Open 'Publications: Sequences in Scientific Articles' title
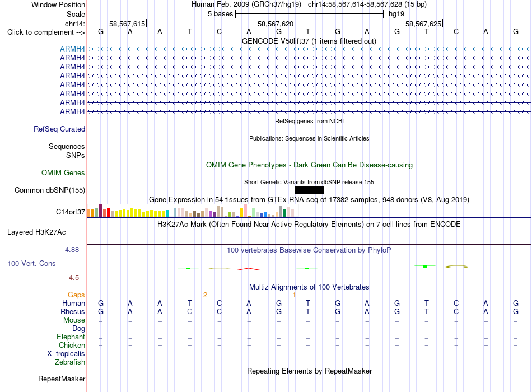 pyautogui.click(x=309, y=138)
